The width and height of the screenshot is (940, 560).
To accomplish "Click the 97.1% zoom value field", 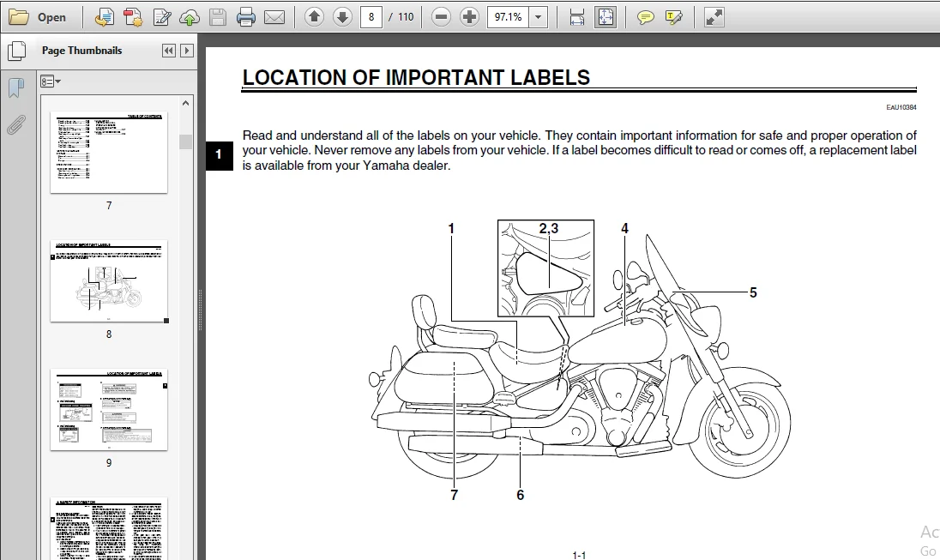I will 509,17.
